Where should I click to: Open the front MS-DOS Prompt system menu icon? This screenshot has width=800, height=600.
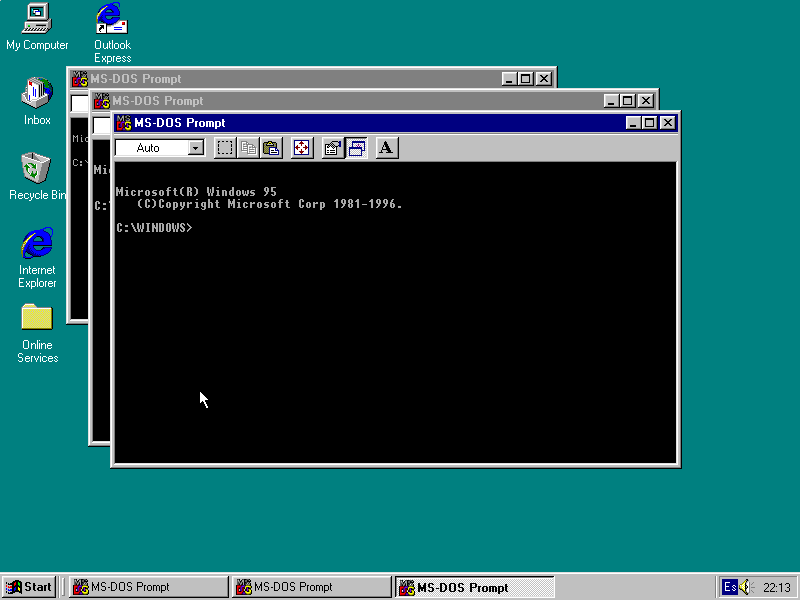(123, 123)
